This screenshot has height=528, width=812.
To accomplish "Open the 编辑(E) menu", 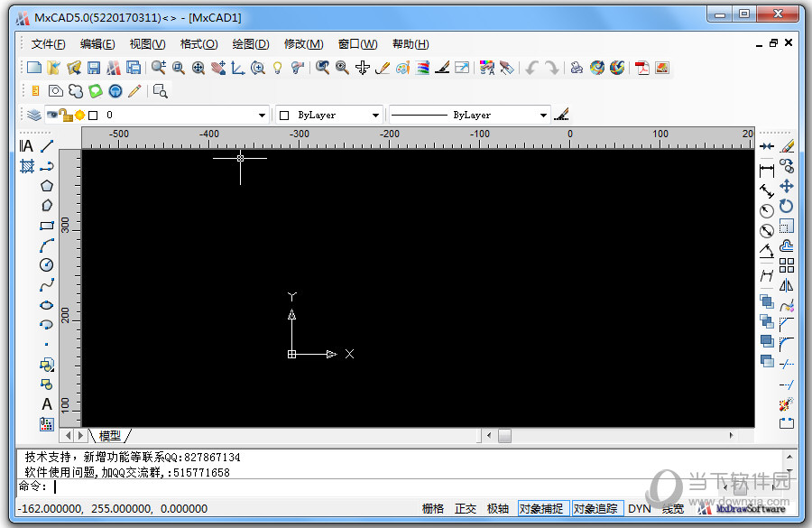I will 97,44.
